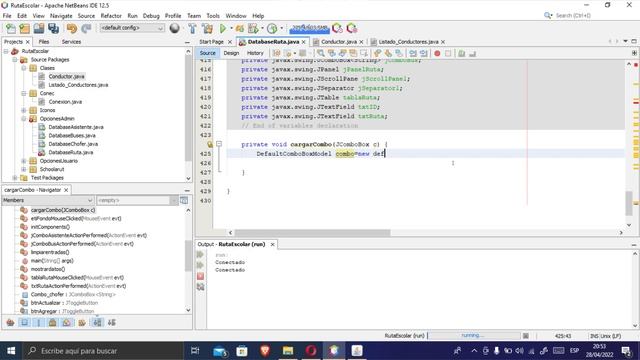The width and height of the screenshot is (640, 360).
Task: Click the Garbage Collection icon beside memory bar
Action: coord(338,28)
